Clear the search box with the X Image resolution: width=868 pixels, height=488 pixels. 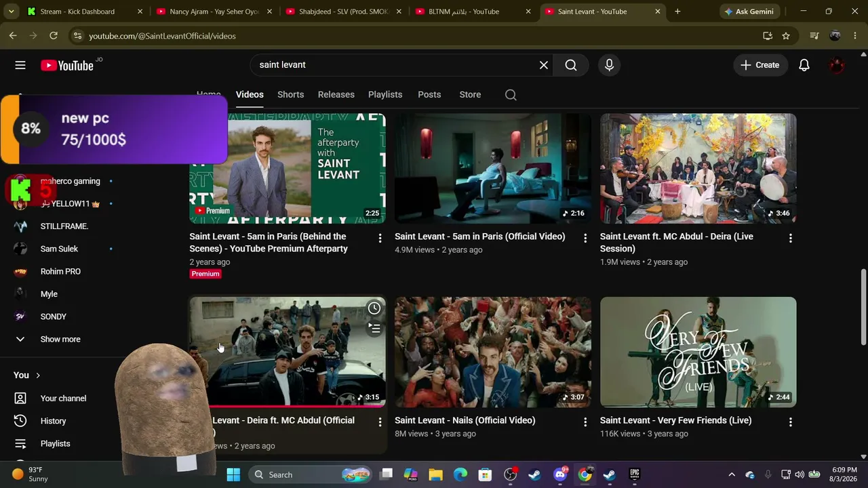[x=544, y=65]
